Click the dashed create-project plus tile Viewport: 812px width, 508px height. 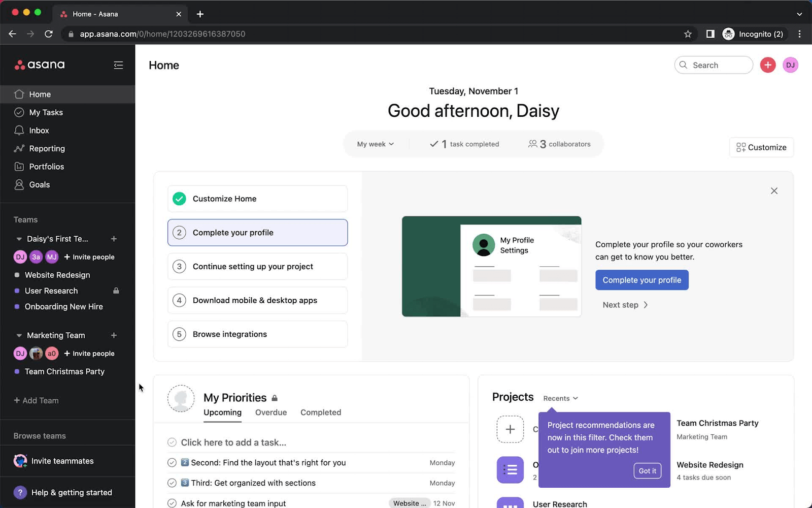(x=510, y=429)
